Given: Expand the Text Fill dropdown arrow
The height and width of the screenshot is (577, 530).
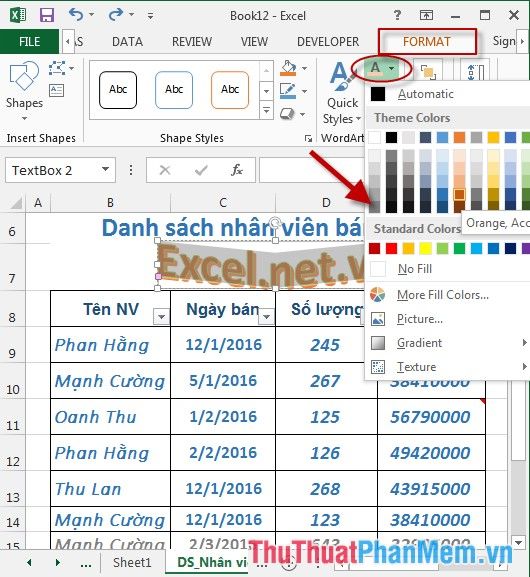Looking at the screenshot, I should [x=392, y=68].
